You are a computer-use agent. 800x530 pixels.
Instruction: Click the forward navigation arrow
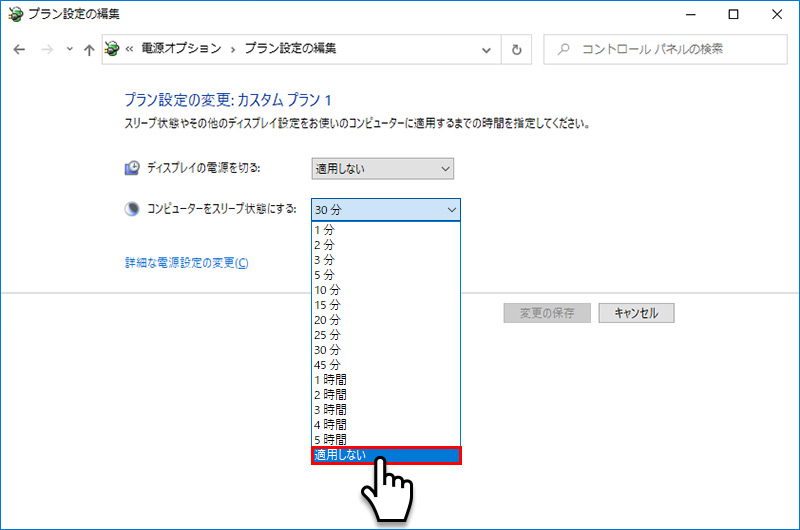pos(47,49)
